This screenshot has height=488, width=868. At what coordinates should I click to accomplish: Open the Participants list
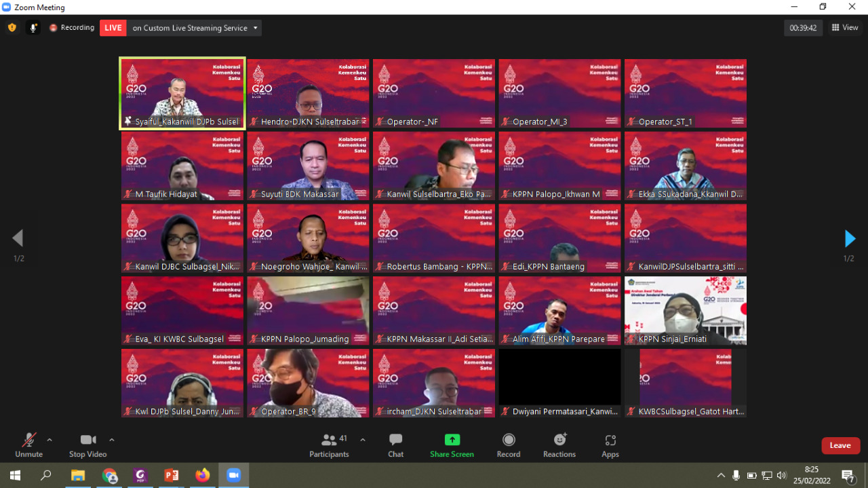(329, 445)
